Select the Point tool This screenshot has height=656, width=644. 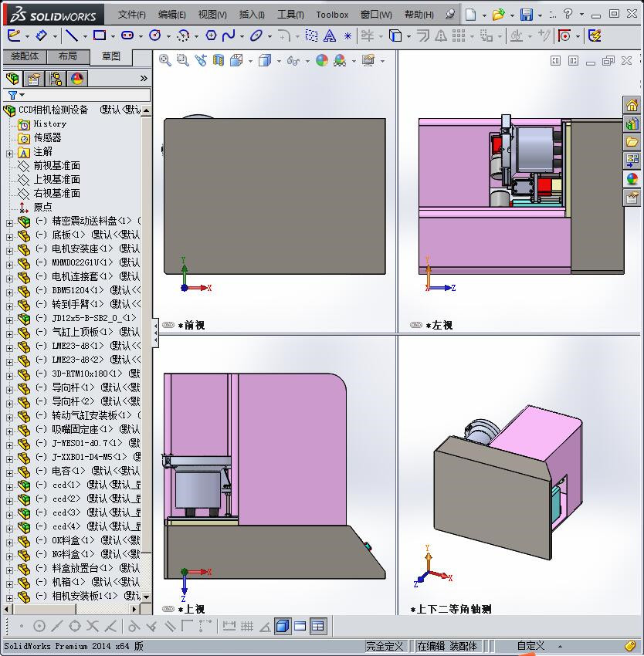pyautogui.click(x=347, y=36)
